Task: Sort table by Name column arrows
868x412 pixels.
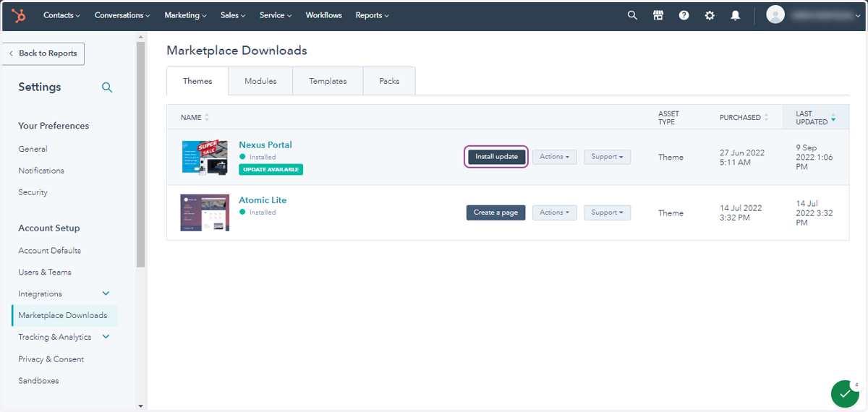Action: coord(207,117)
